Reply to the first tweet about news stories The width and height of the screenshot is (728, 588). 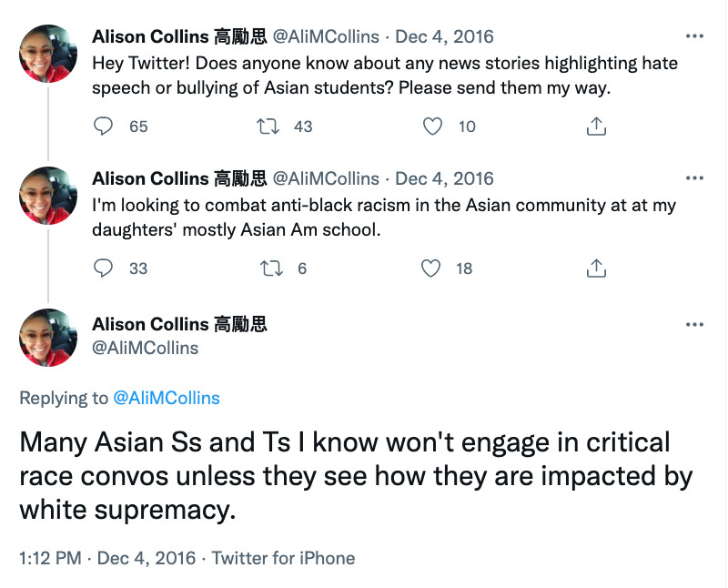tap(103, 127)
